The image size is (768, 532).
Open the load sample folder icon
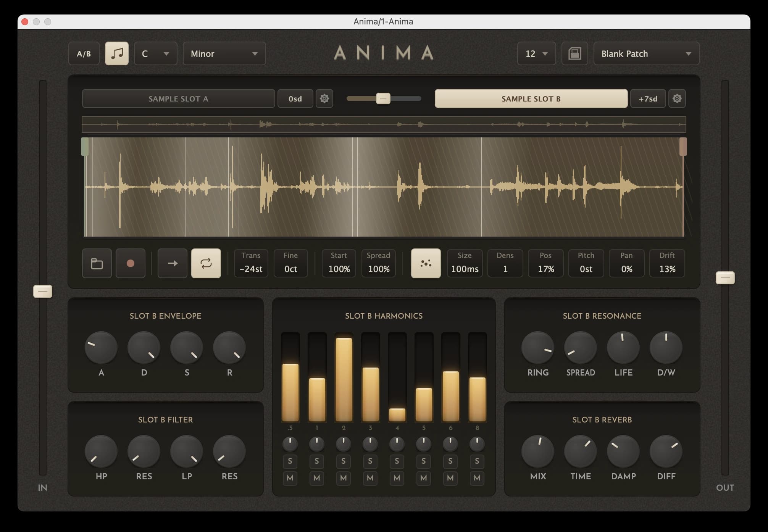point(97,263)
